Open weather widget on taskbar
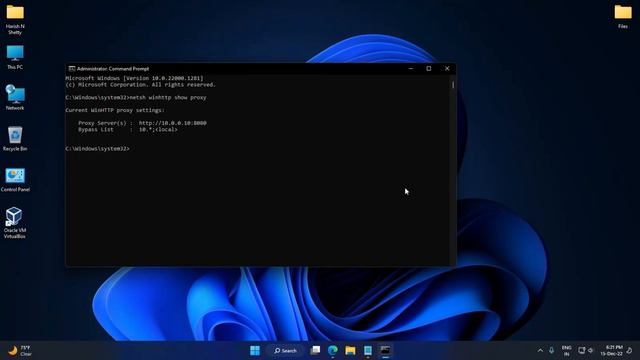The height and width of the screenshot is (360, 640). 20,351
